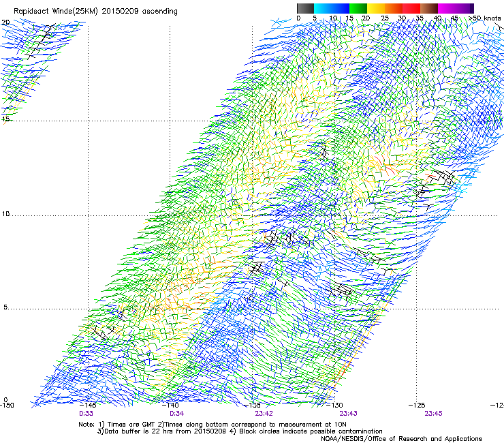Viewport: 504px width, 443px height.
Task: Select the yellow 20-25 knots legend swatch
Action: [x=376, y=8]
